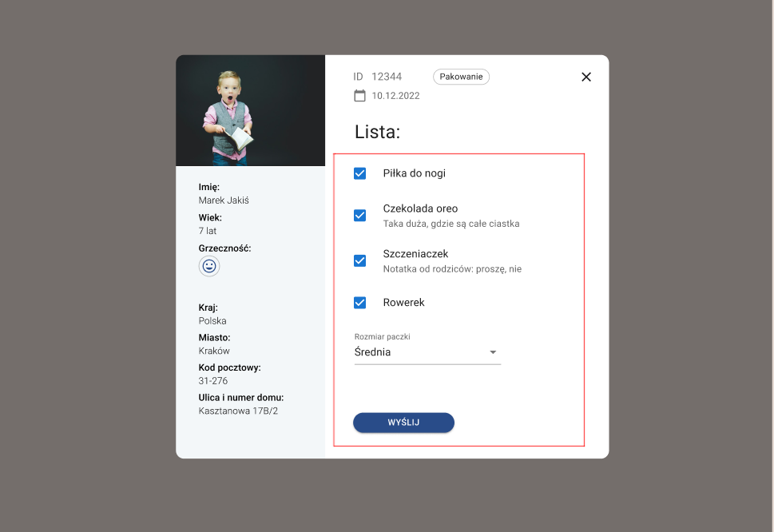The width and height of the screenshot is (774, 532).
Task: Click the Piłka do nogi label
Action: (414, 173)
